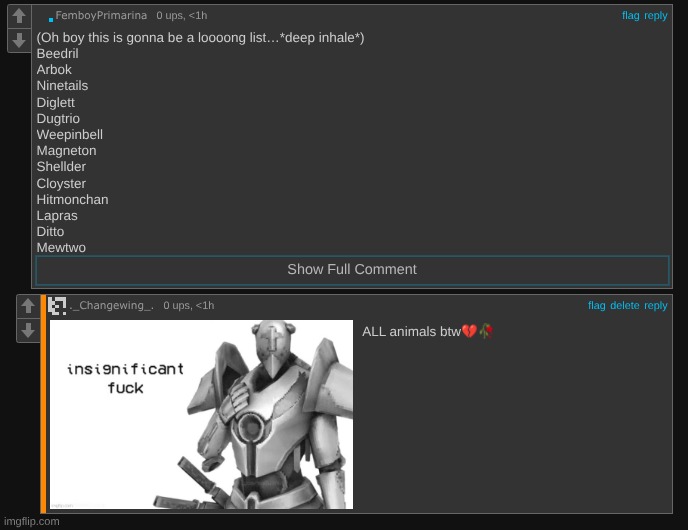688x530 pixels.
Task: Click the blue dot beside FemboyPrimarina
Action: pos(51,20)
